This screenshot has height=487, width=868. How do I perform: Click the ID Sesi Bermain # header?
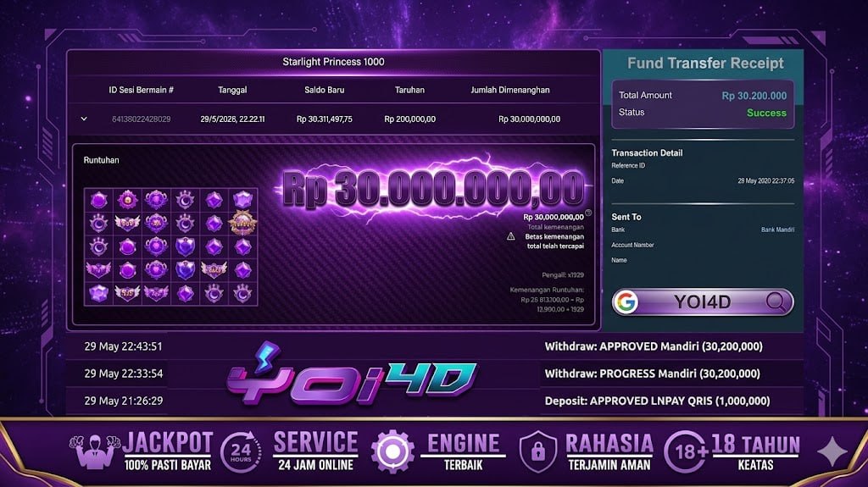pyautogui.click(x=142, y=90)
